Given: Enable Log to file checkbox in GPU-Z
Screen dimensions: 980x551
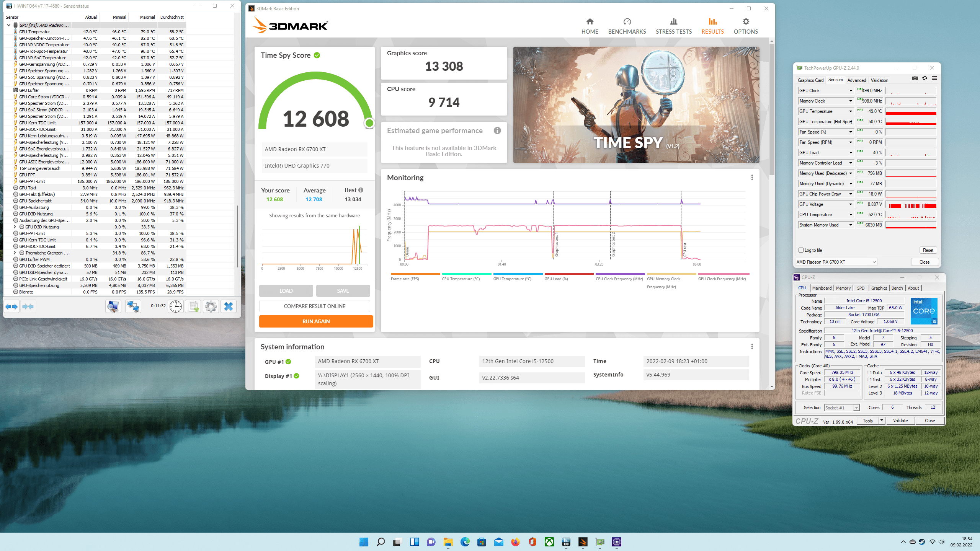Looking at the screenshot, I should [x=801, y=250].
